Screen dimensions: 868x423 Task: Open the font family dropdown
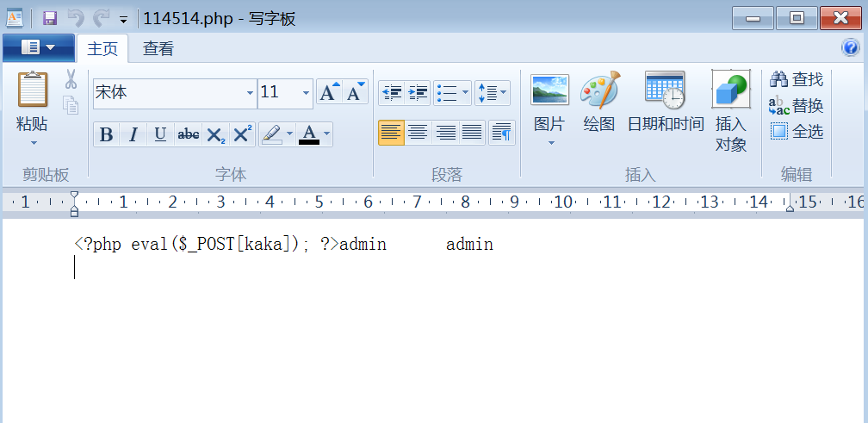pyautogui.click(x=251, y=92)
